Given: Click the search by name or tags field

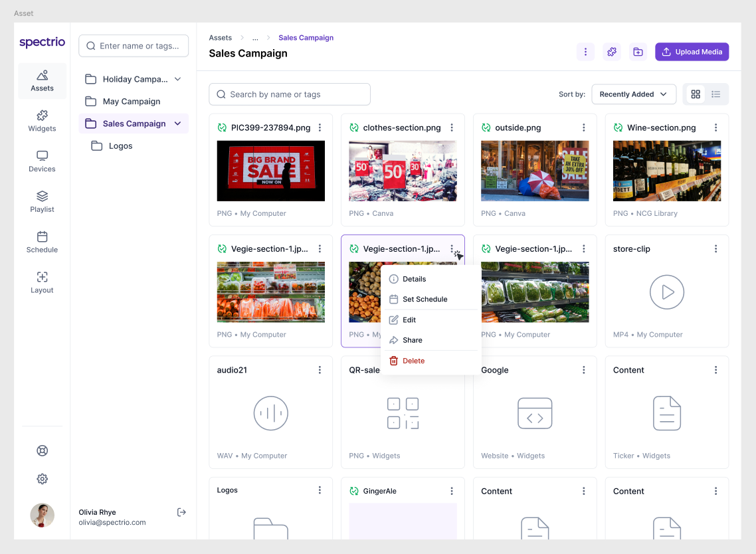Looking at the screenshot, I should [x=290, y=94].
